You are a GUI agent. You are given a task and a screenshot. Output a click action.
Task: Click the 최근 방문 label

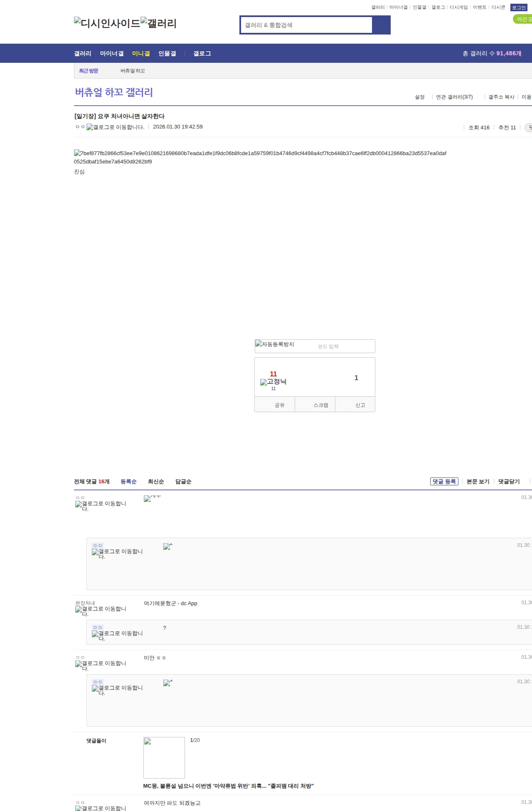[x=89, y=71]
